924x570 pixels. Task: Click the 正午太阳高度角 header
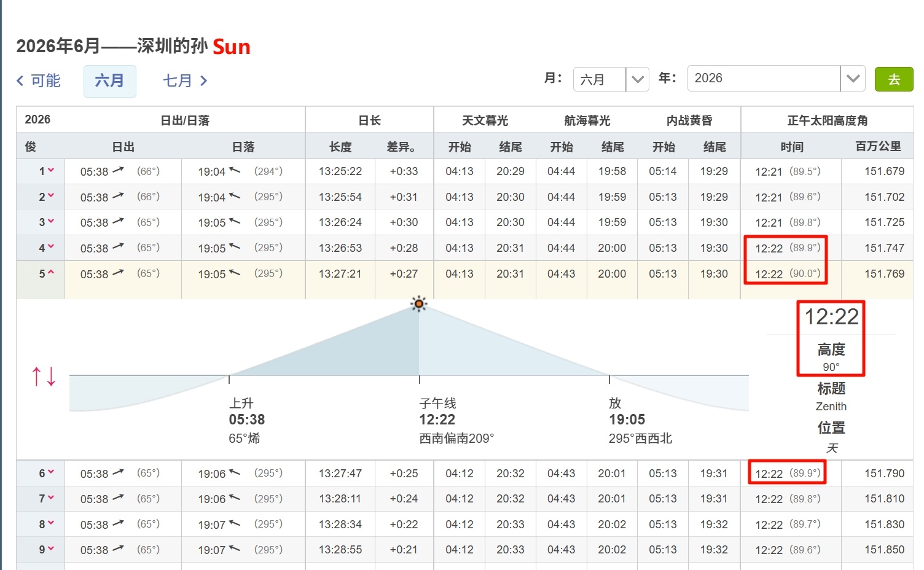[x=827, y=121]
